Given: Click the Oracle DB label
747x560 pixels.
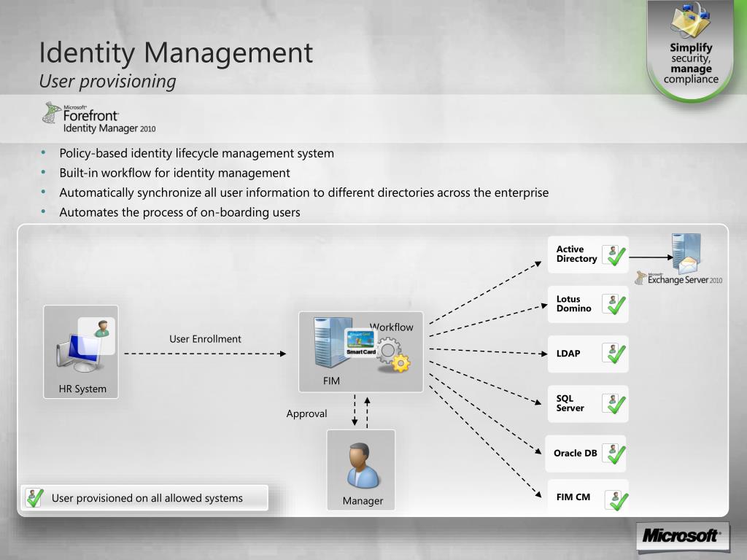Looking at the screenshot, I should click(x=575, y=453).
